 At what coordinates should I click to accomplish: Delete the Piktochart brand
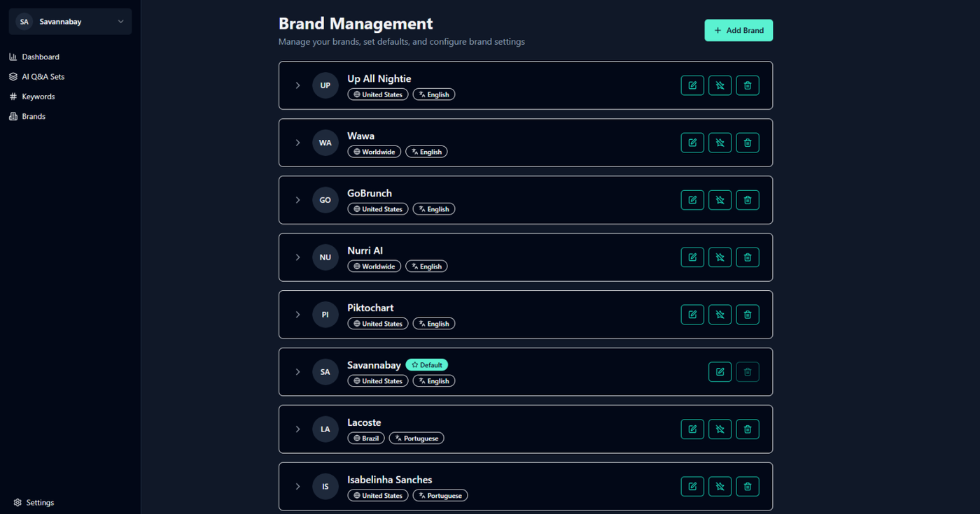coord(748,315)
